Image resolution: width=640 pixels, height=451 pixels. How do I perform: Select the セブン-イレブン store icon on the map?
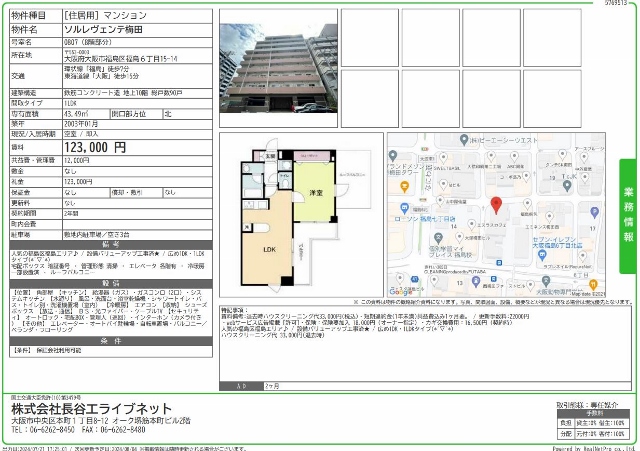(542, 255)
